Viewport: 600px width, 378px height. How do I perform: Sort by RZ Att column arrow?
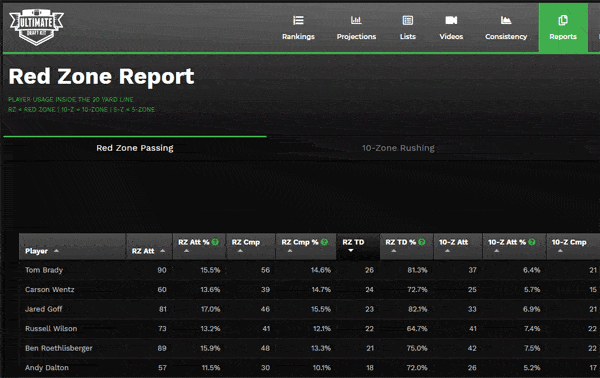pyautogui.click(x=163, y=251)
